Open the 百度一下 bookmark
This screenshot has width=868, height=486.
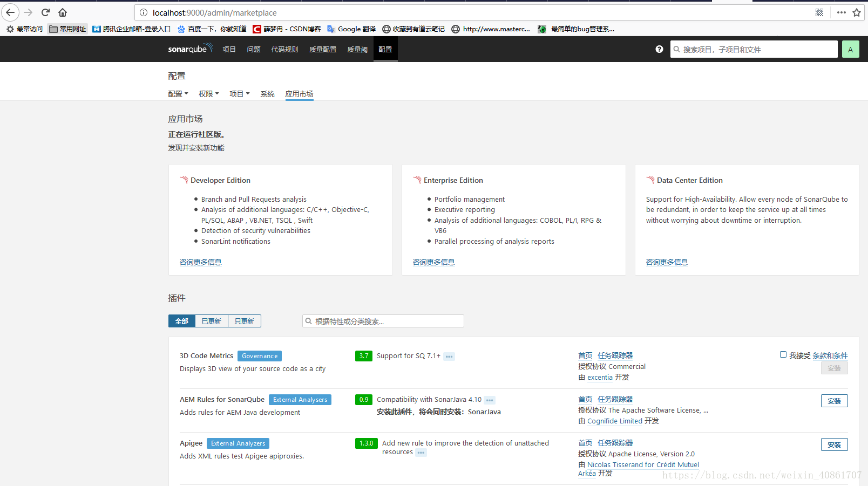[x=212, y=29]
